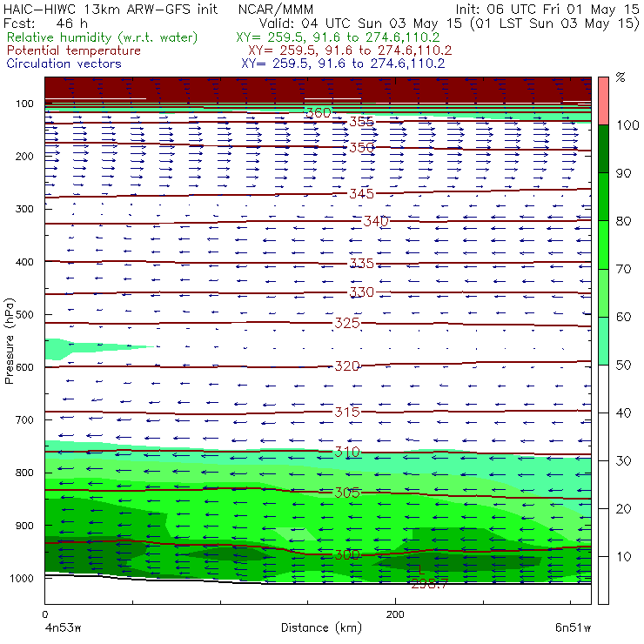Click the colorbar "30" tick label
Image resolution: width=644 pixels, height=644 pixels.
point(623,461)
